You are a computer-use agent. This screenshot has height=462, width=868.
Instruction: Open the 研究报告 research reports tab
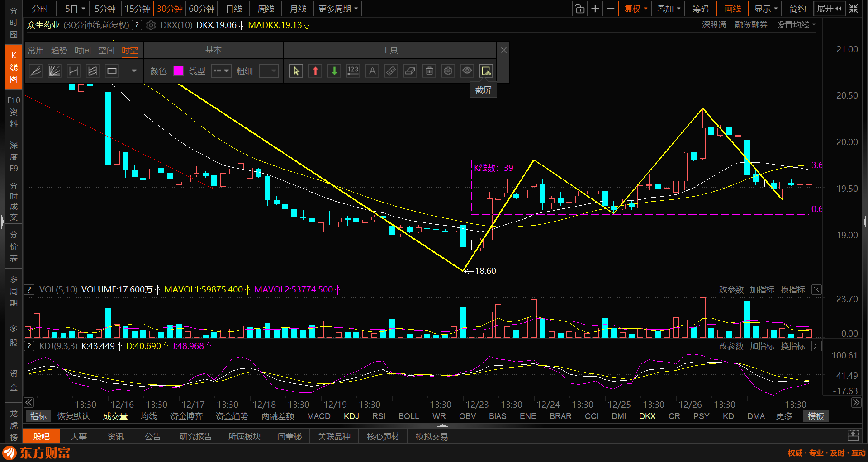tap(196, 436)
